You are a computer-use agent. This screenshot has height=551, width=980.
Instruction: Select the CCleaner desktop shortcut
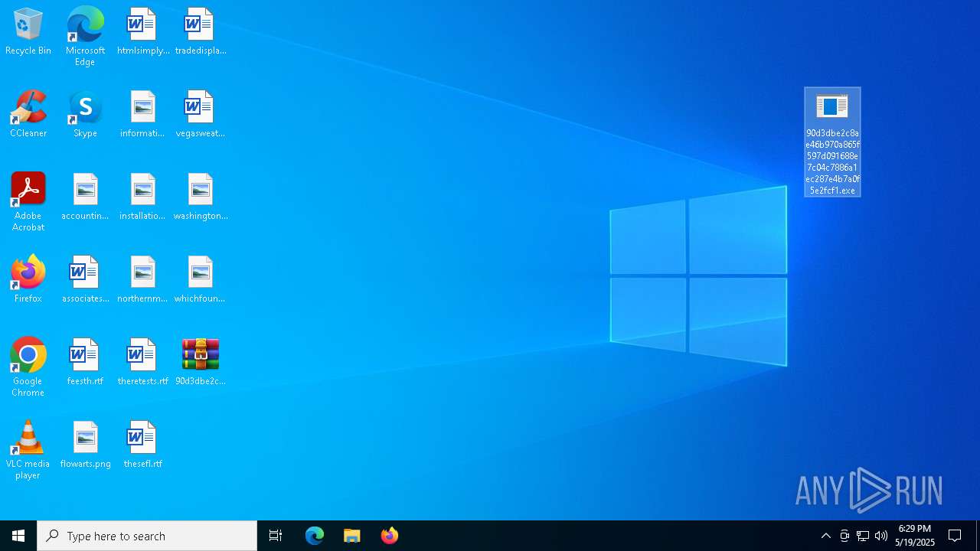click(x=28, y=115)
